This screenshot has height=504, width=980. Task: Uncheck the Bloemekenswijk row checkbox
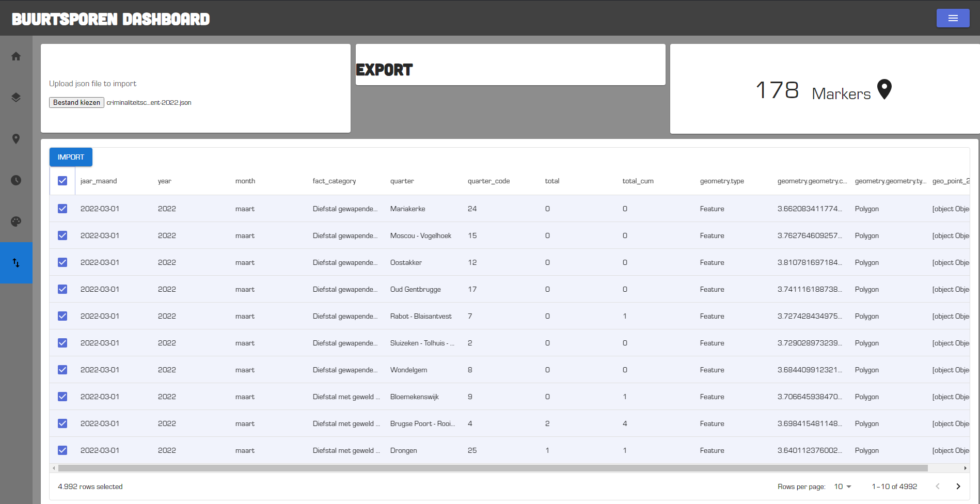coord(62,397)
